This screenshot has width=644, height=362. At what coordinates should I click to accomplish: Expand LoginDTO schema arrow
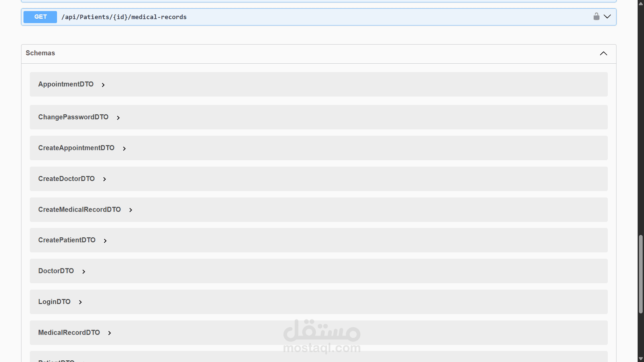pos(80,302)
